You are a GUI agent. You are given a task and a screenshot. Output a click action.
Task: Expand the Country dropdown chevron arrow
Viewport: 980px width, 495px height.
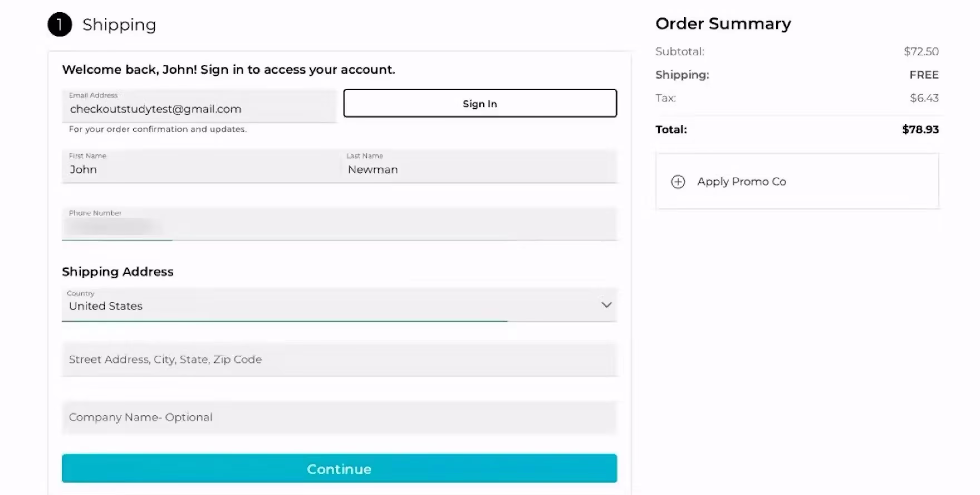[x=606, y=305]
